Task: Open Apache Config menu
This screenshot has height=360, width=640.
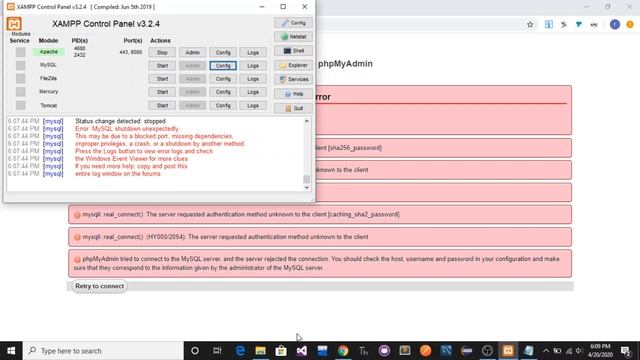Action: coord(223,53)
